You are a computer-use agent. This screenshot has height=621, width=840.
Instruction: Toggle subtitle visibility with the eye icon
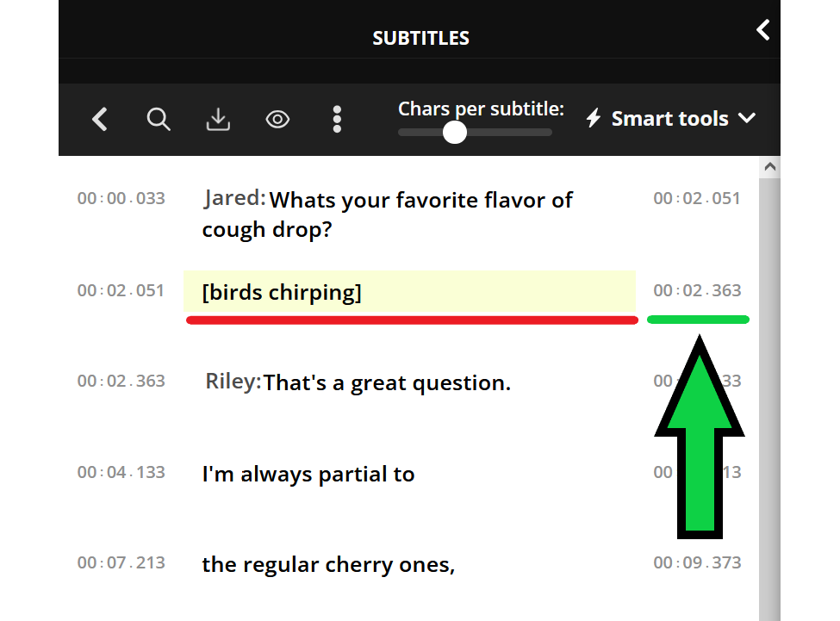point(277,119)
